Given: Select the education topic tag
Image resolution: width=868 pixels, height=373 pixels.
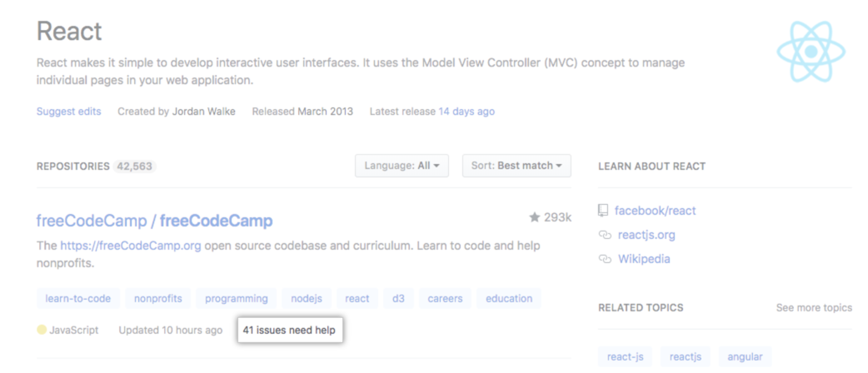Looking at the screenshot, I should pyautogui.click(x=509, y=298).
